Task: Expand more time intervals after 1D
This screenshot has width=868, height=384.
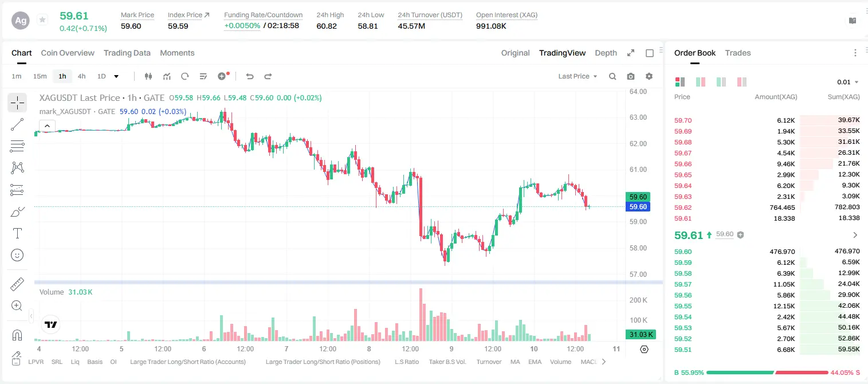Action: [116, 76]
